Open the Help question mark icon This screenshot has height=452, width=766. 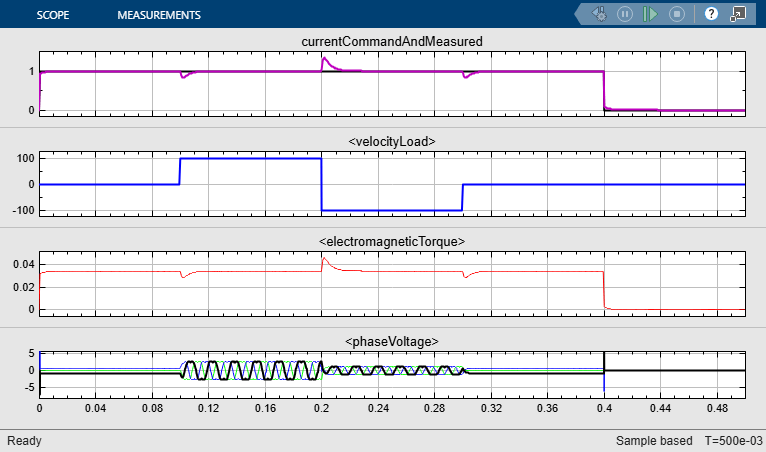(711, 14)
